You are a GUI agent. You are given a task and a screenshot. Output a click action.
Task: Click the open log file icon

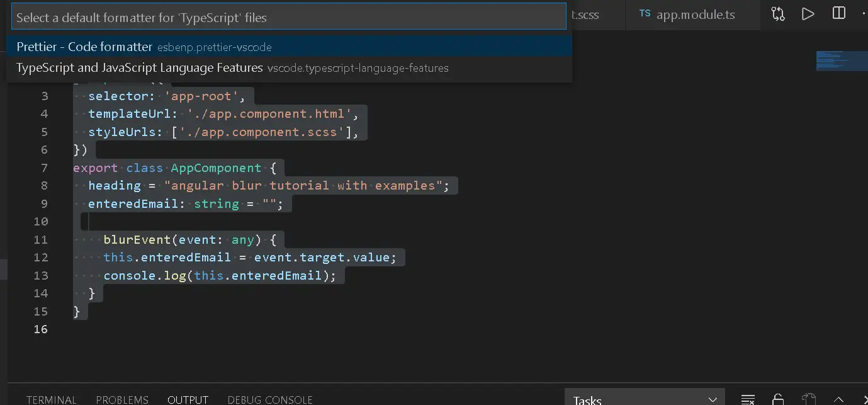809,399
